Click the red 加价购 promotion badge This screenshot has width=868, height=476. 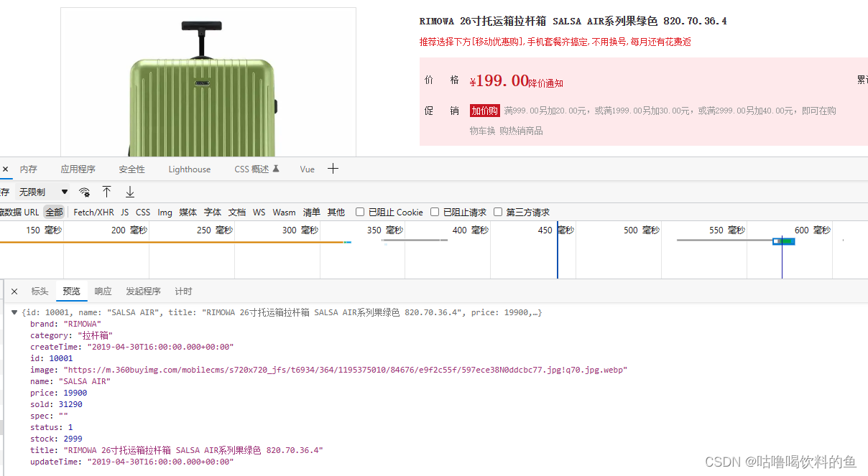(x=485, y=111)
